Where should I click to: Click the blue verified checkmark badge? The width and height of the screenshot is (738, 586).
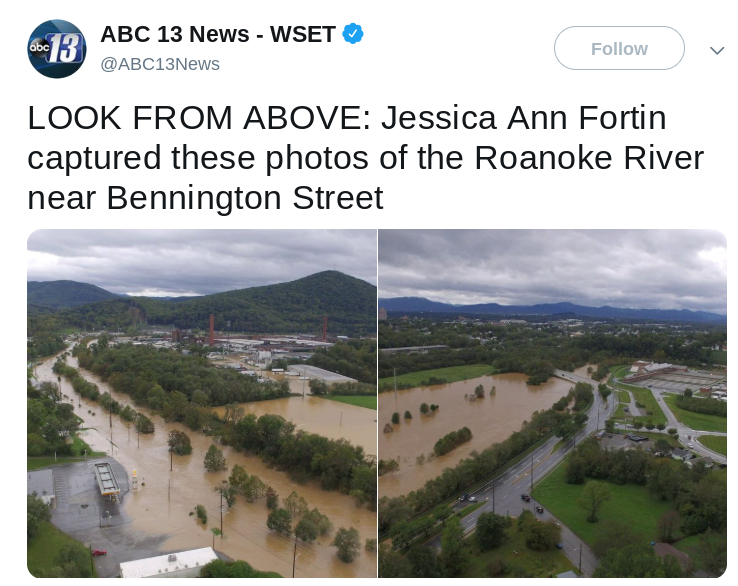[353, 34]
